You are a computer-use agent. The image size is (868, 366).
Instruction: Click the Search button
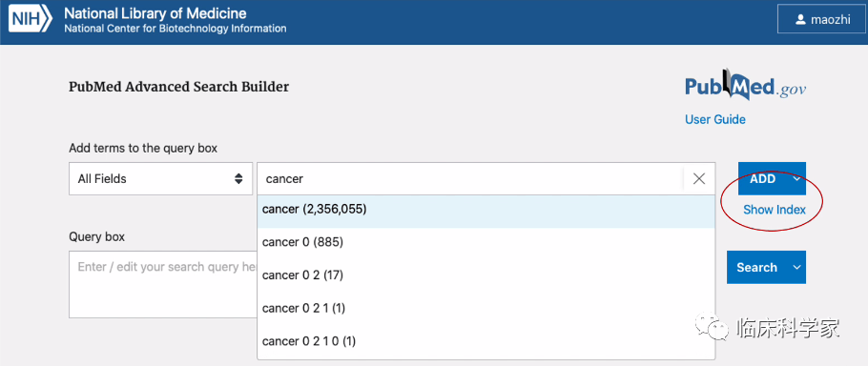(x=756, y=267)
